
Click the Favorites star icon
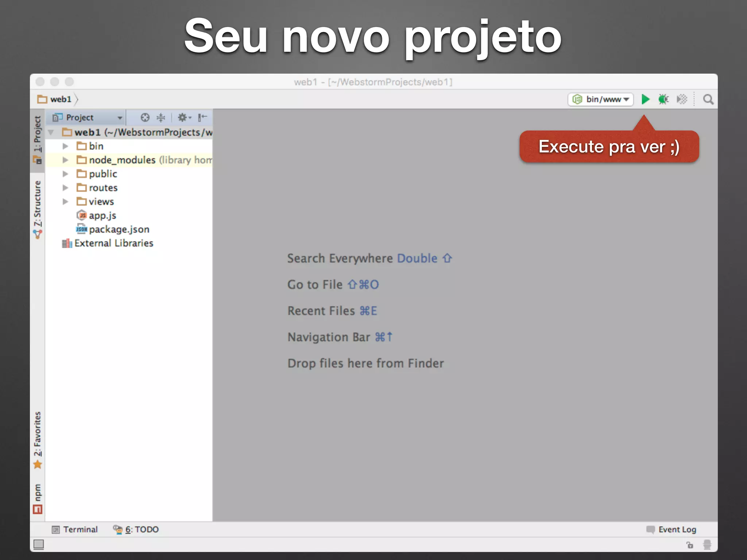coord(38,465)
